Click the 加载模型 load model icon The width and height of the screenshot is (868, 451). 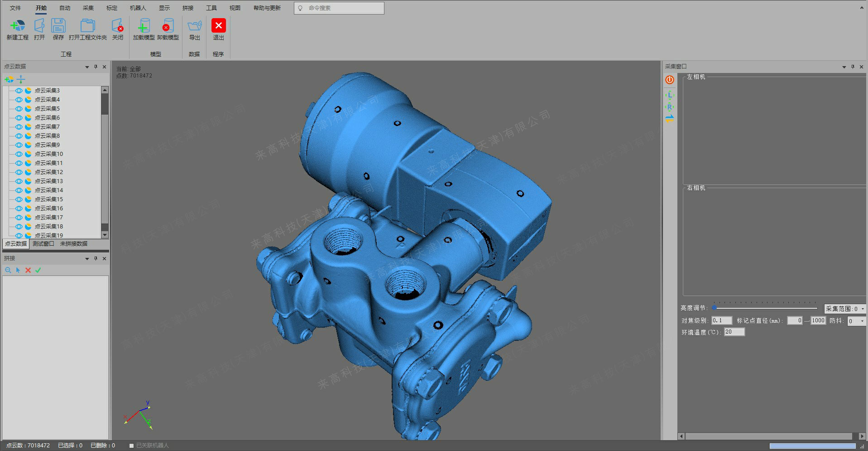[144, 26]
